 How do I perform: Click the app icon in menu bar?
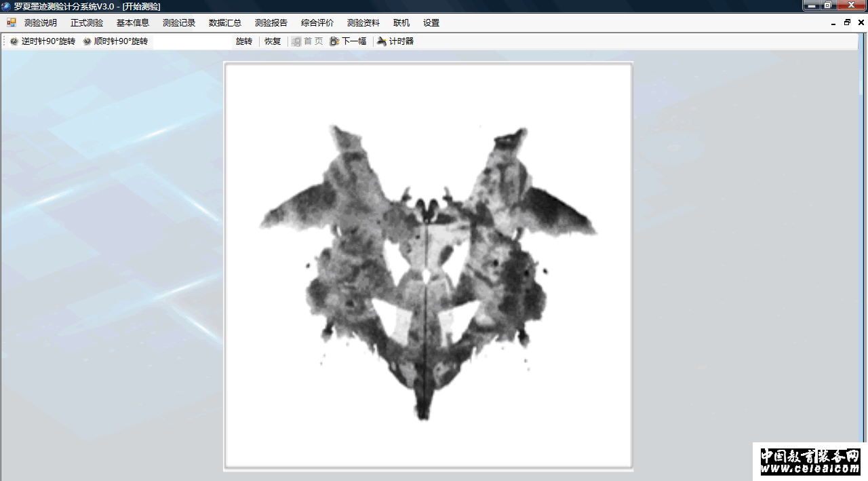point(12,22)
